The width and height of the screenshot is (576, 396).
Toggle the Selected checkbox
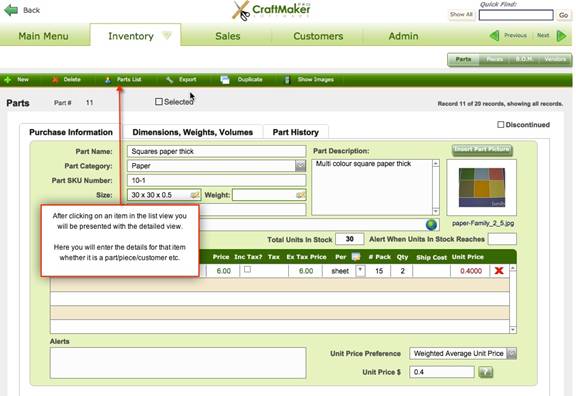[159, 101]
